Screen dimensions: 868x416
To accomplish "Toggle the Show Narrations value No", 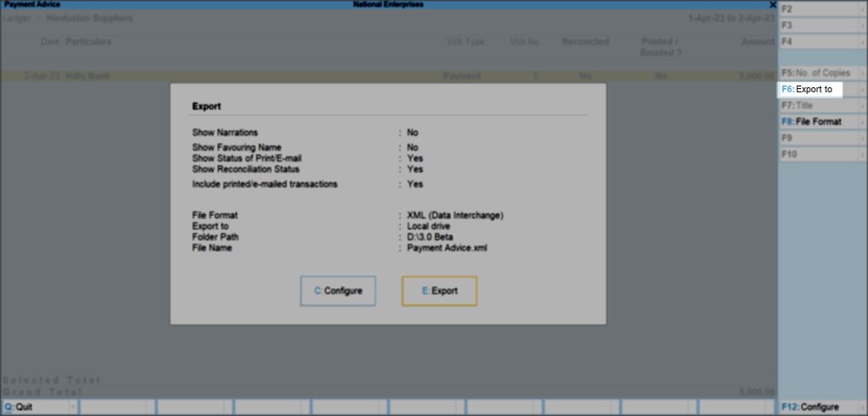I will (x=413, y=133).
